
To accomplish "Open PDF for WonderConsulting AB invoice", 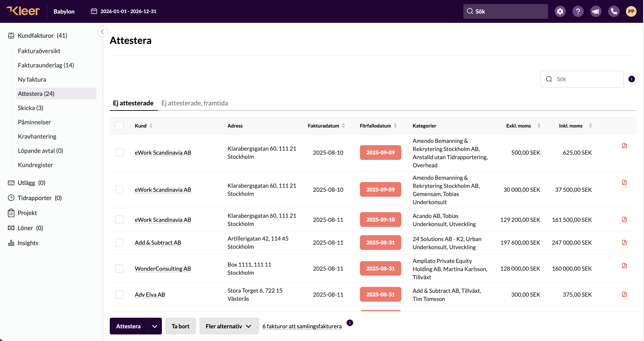I will [x=624, y=265].
